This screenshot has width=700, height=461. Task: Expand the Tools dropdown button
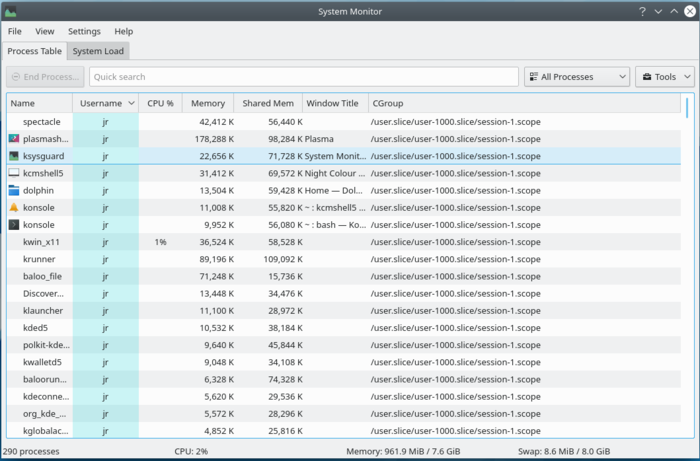click(x=664, y=77)
